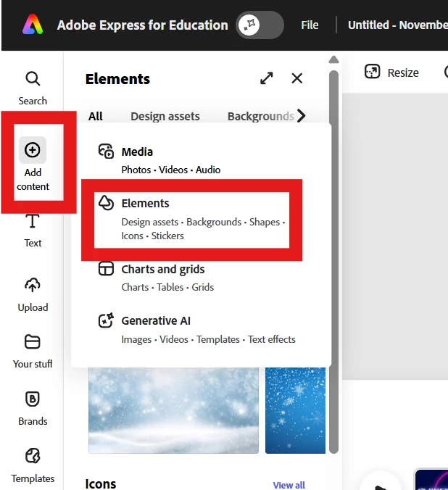448x490 pixels.
Task: Open the File menu
Action: click(x=310, y=25)
